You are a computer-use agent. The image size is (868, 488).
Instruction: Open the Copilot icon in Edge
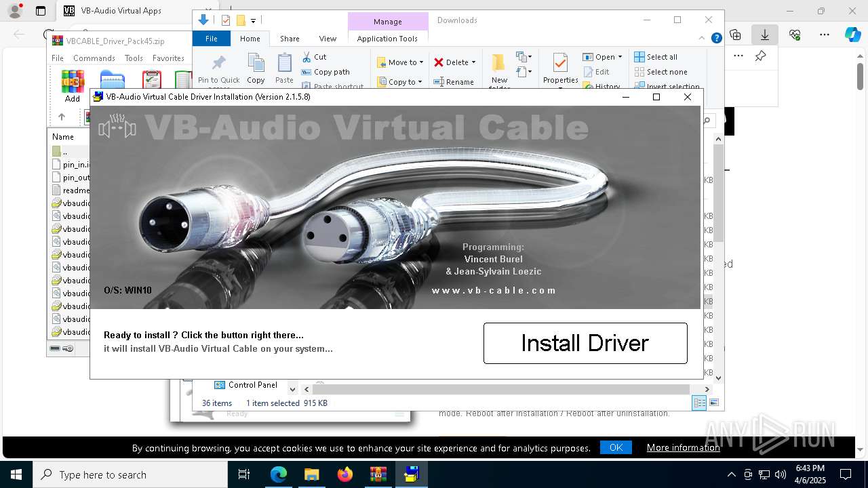852,35
